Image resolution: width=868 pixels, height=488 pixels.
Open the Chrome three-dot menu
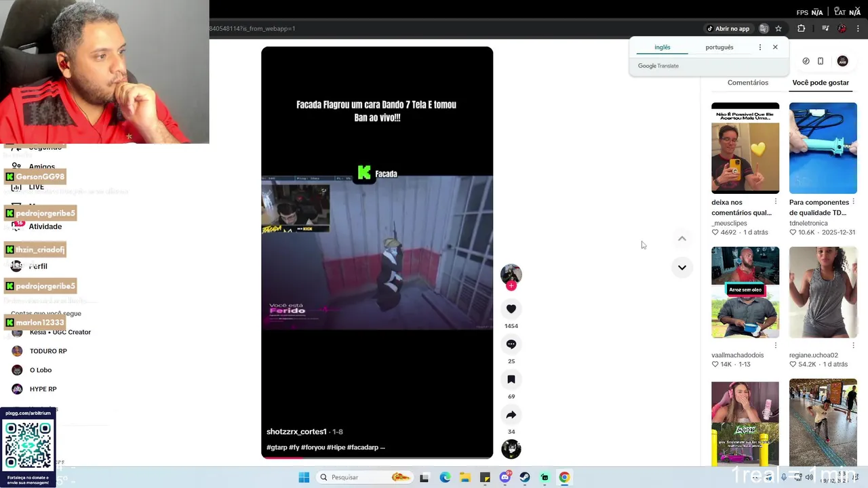click(x=858, y=28)
